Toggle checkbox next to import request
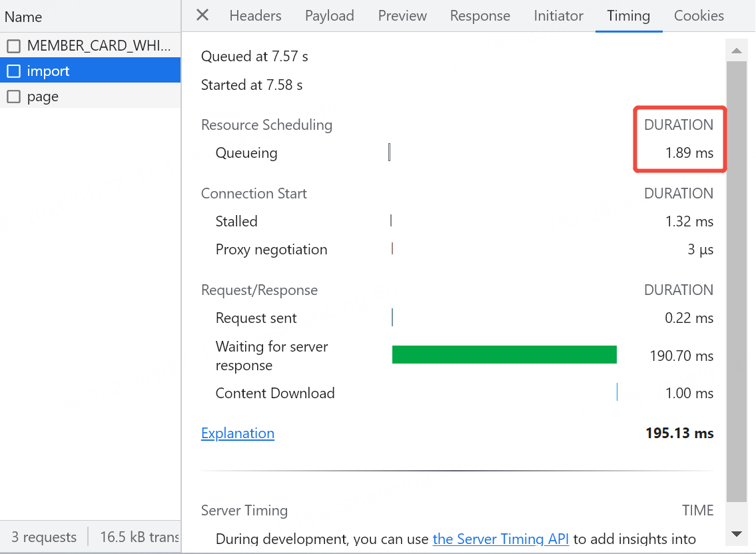 13,71
